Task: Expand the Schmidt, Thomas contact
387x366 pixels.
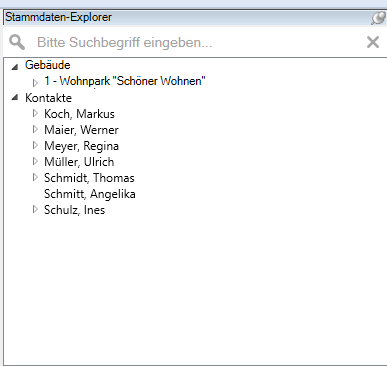Action: click(x=35, y=177)
